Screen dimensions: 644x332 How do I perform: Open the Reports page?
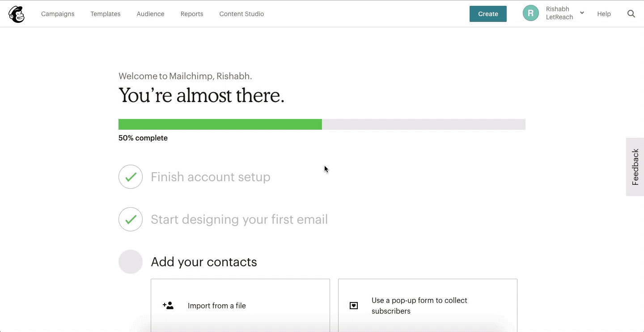pos(192,14)
